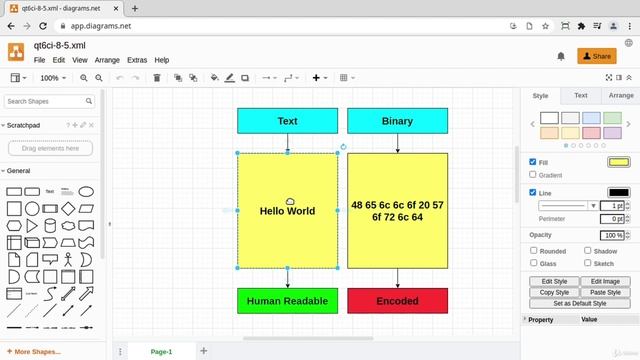
Task: Click the Edit Image button
Action: [x=605, y=281]
